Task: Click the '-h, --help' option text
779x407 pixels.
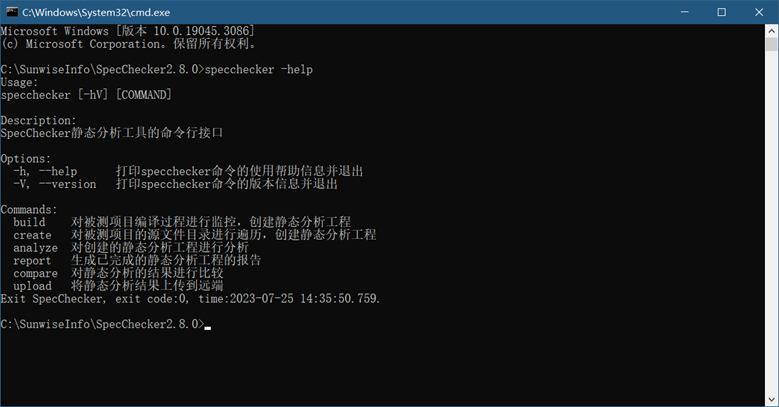Action: (x=45, y=171)
